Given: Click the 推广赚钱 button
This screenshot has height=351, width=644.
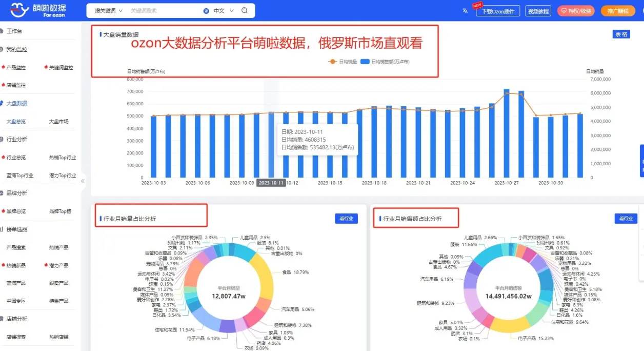Looking at the screenshot, I should tap(618, 11).
